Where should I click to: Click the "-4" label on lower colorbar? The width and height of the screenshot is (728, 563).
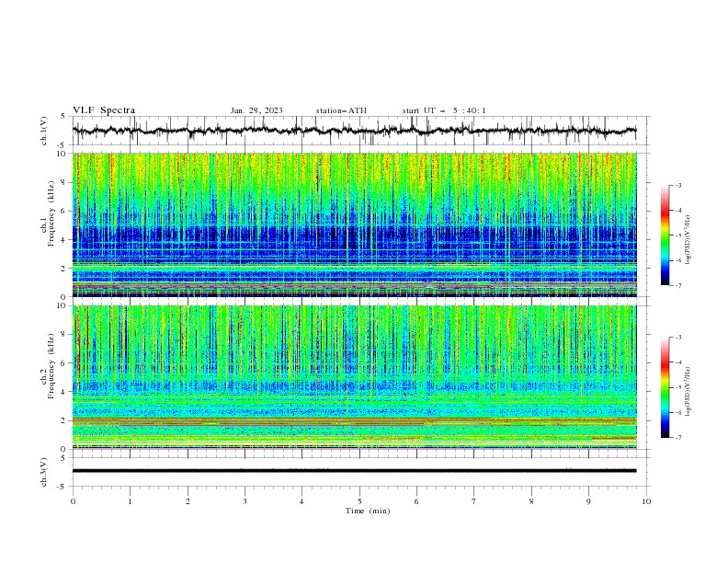point(677,362)
